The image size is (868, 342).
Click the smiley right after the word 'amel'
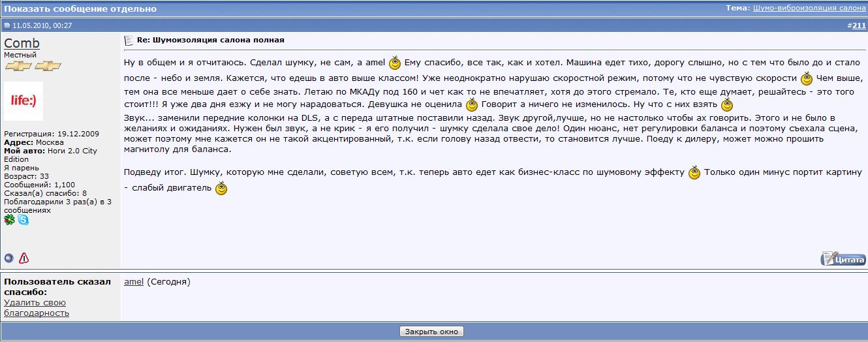(x=395, y=63)
